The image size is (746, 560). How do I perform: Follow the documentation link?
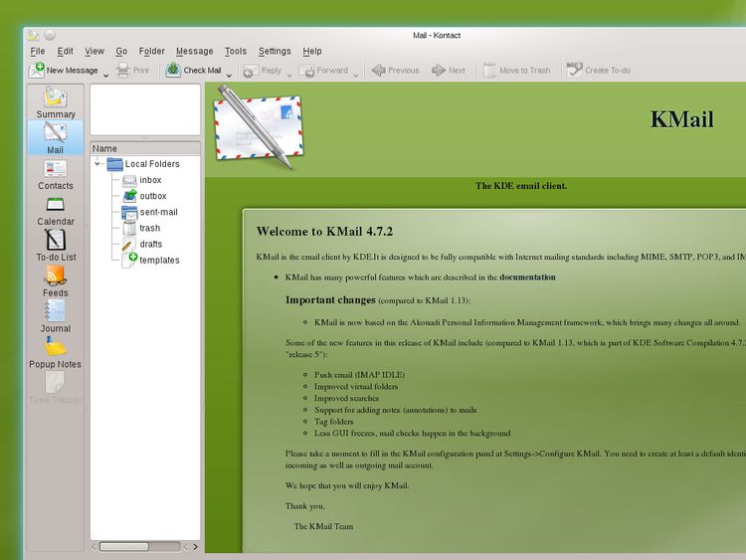(527, 278)
